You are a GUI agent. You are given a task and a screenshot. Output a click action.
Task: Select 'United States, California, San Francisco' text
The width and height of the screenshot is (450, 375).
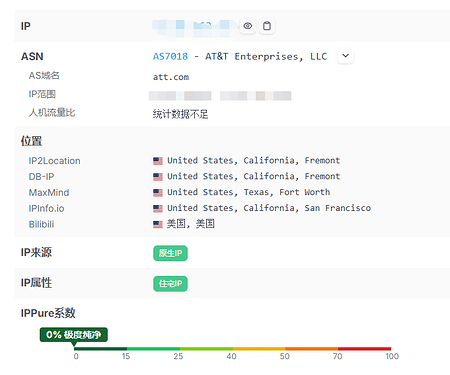point(269,208)
